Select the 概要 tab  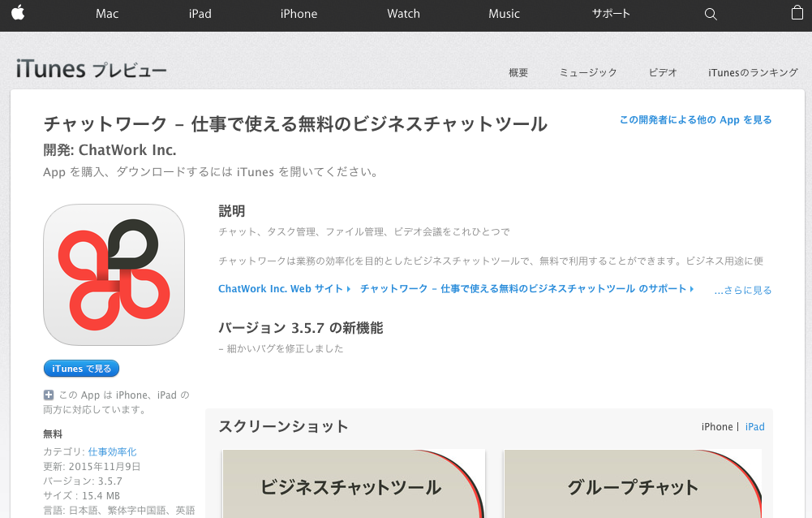point(518,72)
